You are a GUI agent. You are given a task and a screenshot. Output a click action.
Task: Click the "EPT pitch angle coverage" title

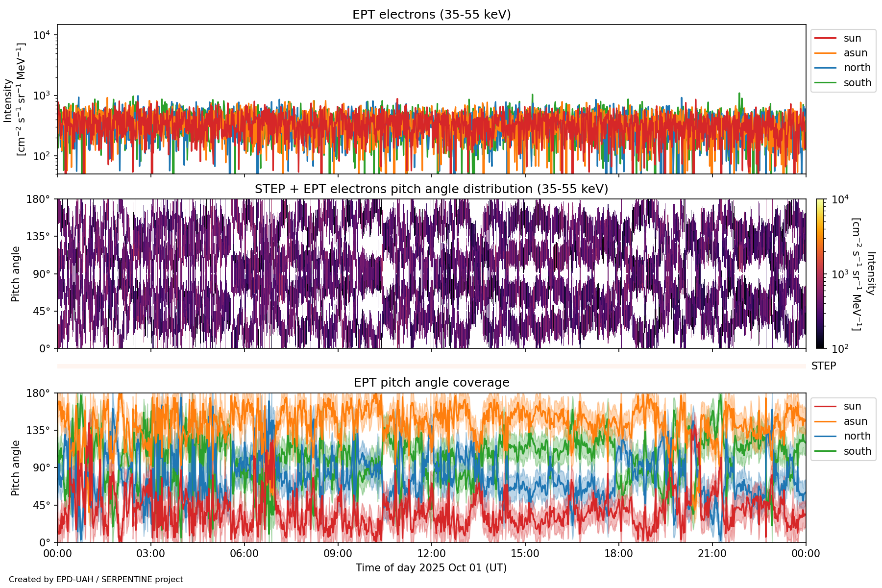(431, 383)
